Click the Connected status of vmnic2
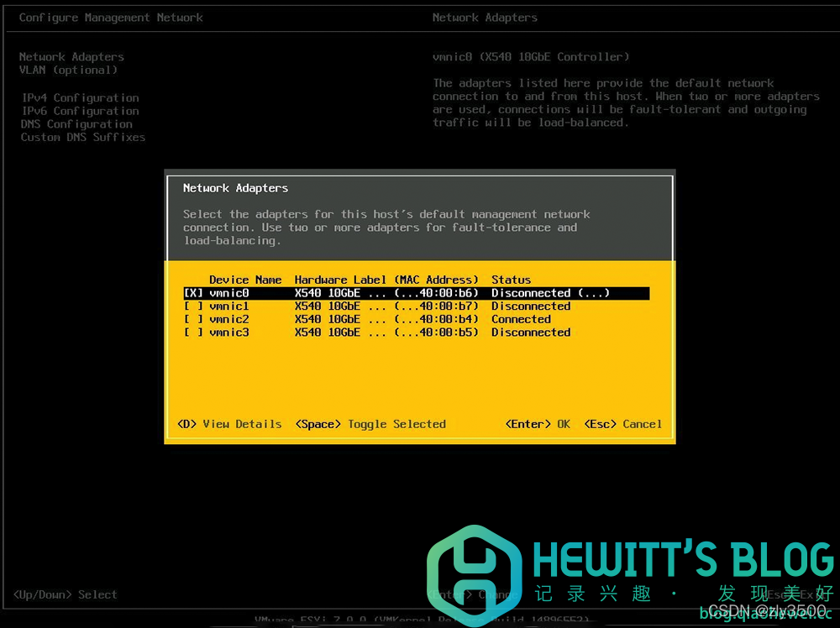The image size is (840, 628). point(522,320)
